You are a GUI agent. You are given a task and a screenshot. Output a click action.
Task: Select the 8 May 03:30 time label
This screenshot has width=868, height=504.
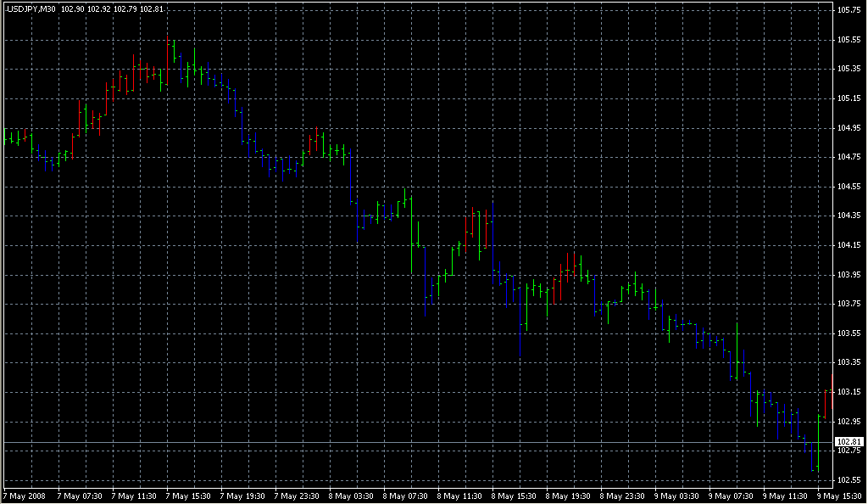coord(353,496)
